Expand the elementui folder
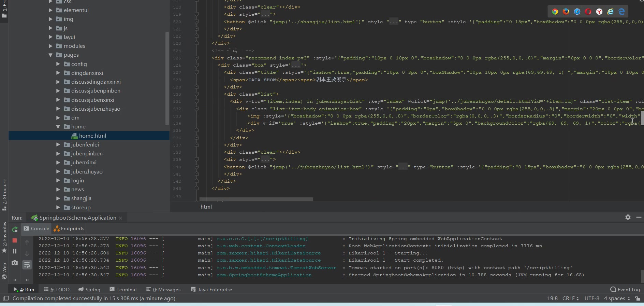The width and height of the screenshot is (644, 306). tap(50, 10)
